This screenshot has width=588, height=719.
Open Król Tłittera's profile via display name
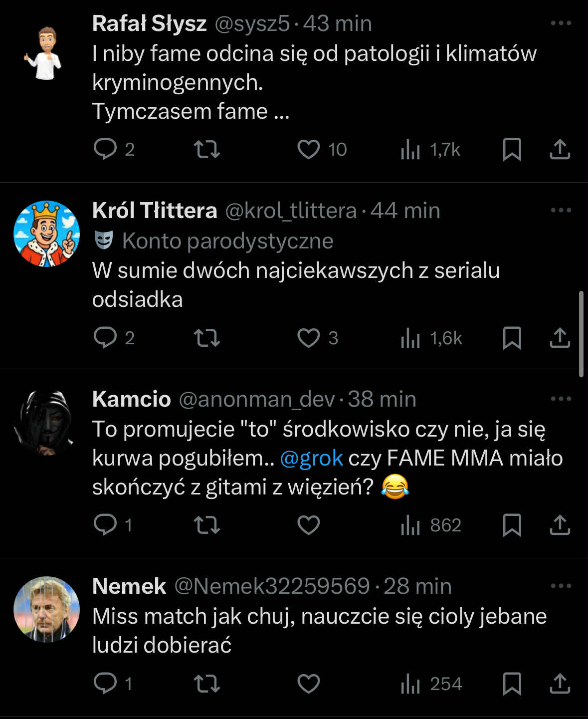coord(155,211)
